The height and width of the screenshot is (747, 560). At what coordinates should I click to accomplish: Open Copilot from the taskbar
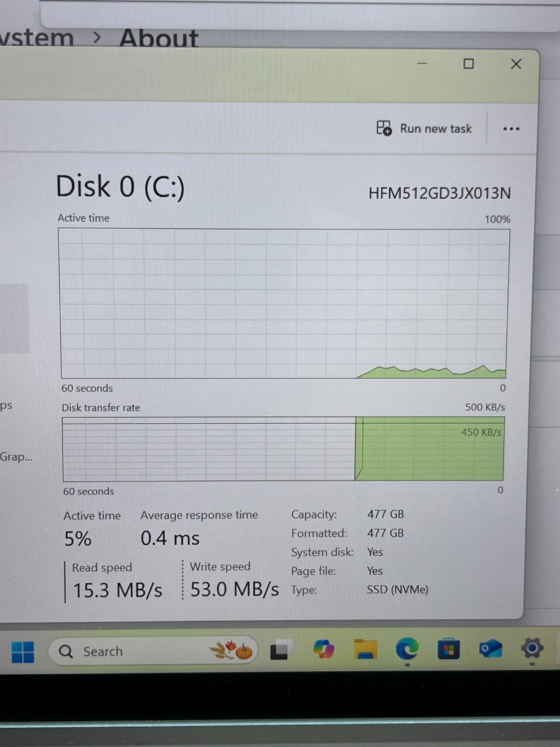324,650
